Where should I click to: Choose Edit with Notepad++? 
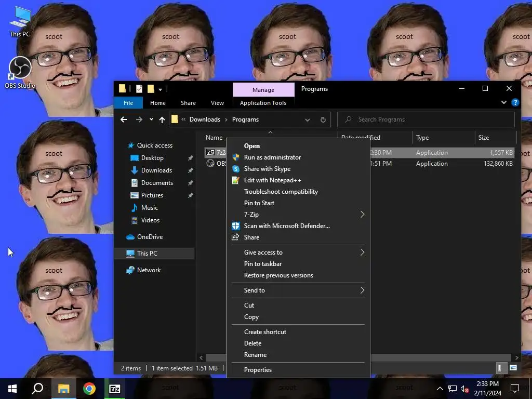coord(298,180)
